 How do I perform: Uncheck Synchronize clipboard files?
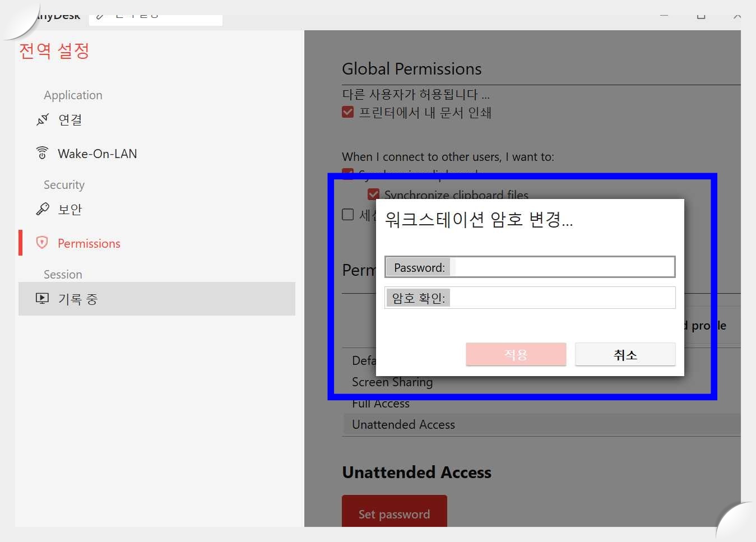pos(373,194)
